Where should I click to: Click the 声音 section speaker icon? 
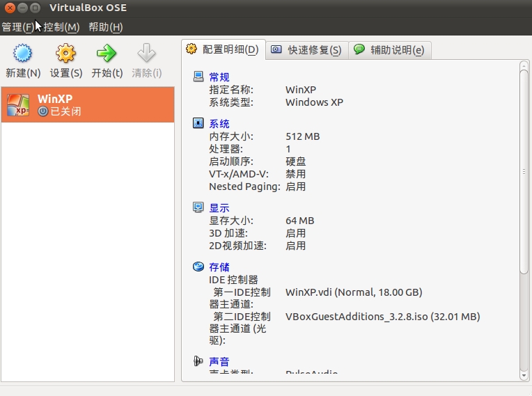click(198, 361)
